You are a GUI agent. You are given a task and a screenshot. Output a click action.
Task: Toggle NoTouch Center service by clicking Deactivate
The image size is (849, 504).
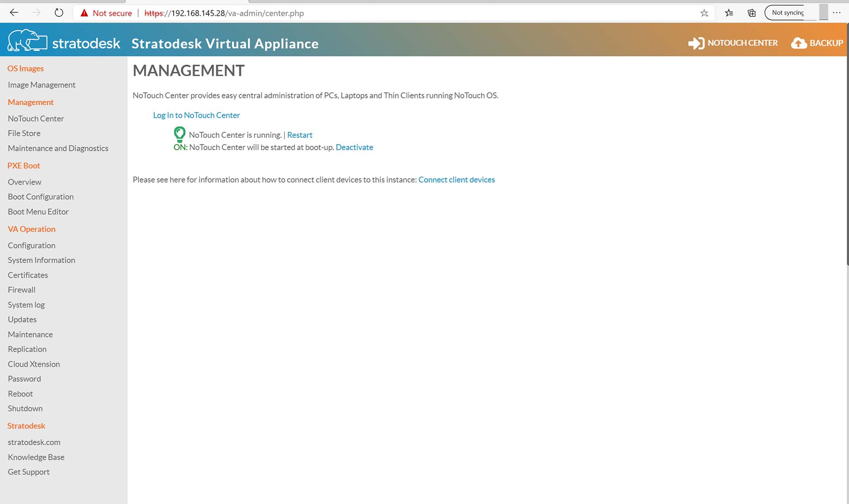pyautogui.click(x=355, y=147)
